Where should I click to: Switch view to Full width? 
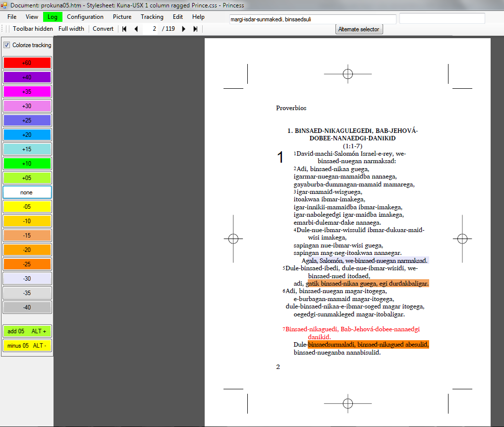(x=71, y=29)
